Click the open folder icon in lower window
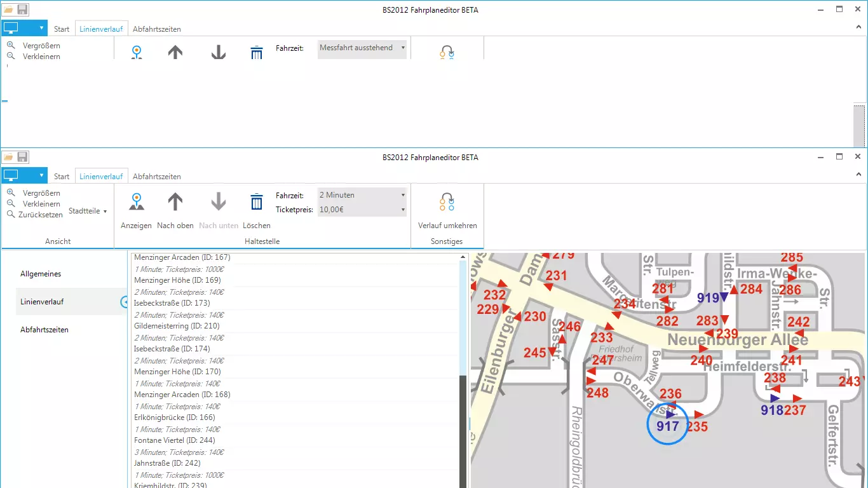The image size is (868, 488). coord(8,157)
